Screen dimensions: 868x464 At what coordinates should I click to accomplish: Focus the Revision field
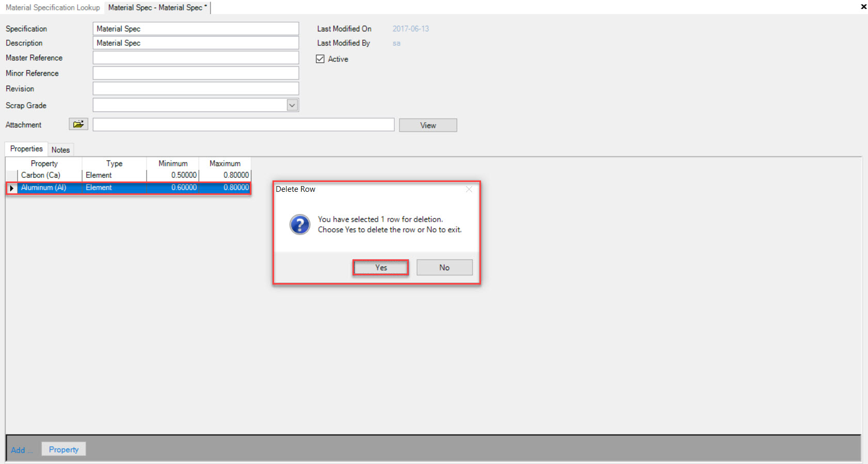196,89
